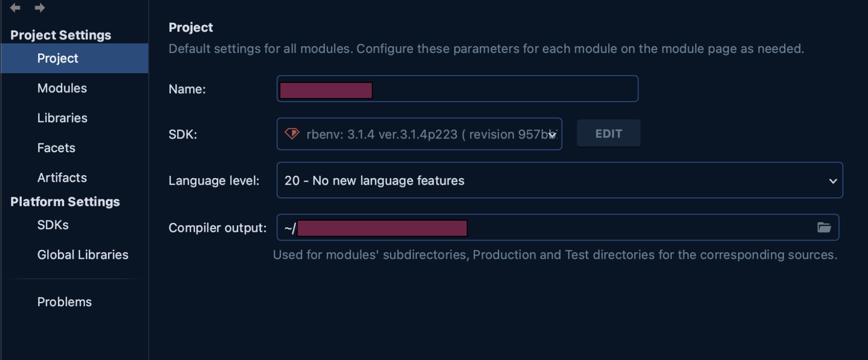Image resolution: width=868 pixels, height=360 pixels.
Task: Expand the Language level dropdown
Action: tap(833, 181)
